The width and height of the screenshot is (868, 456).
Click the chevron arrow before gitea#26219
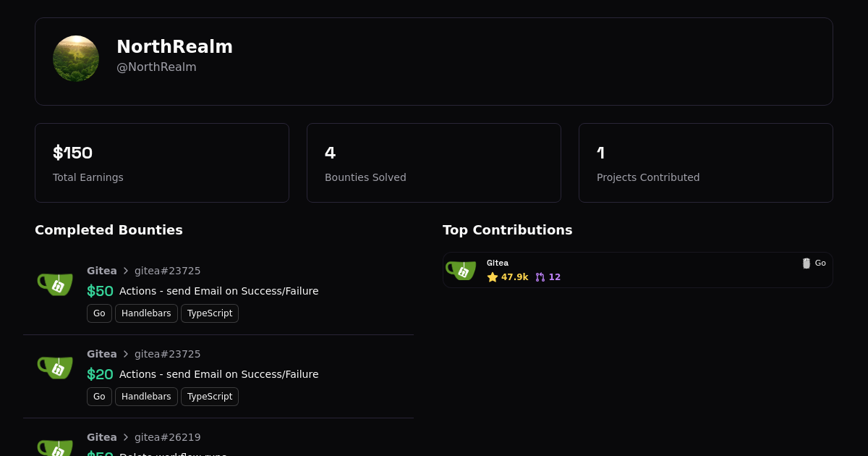[x=126, y=437]
